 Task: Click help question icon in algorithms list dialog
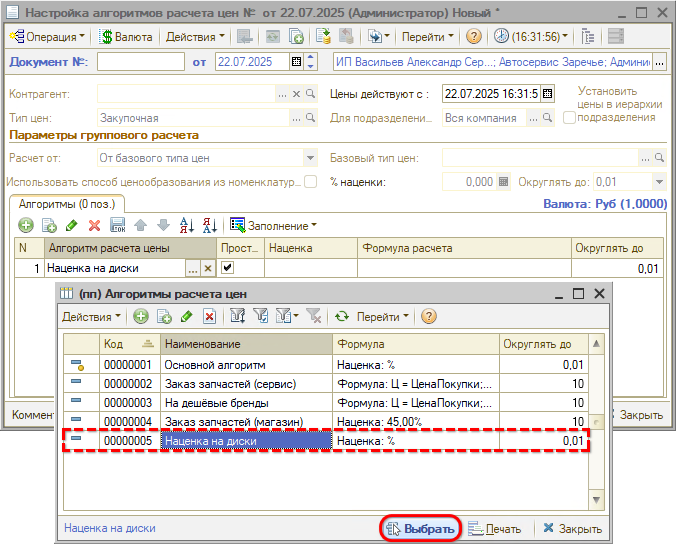pyautogui.click(x=429, y=316)
